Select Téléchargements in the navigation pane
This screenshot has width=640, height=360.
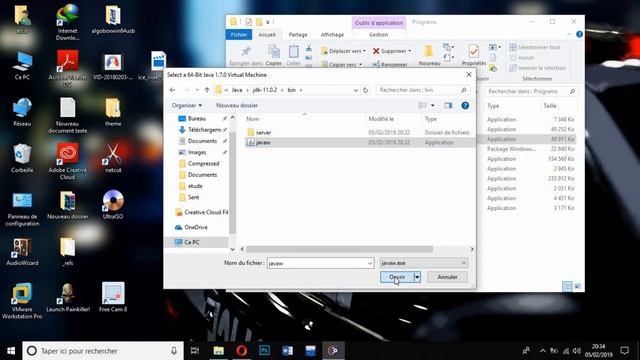201,130
